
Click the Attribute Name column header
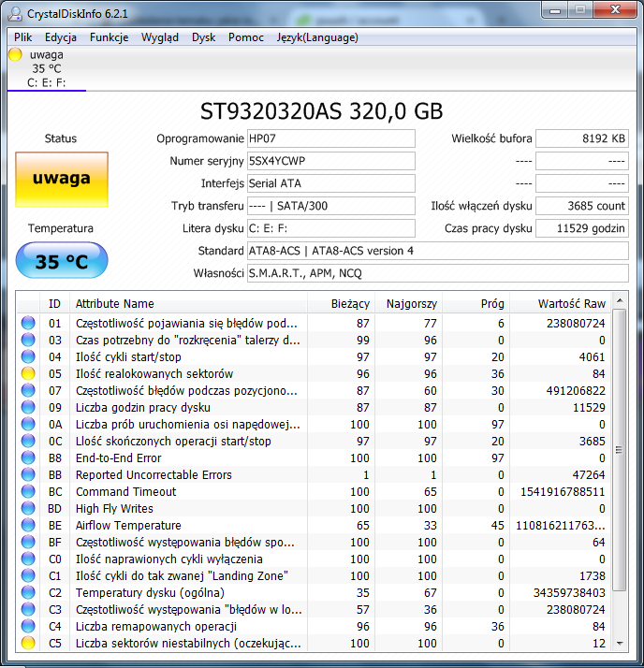188,304
